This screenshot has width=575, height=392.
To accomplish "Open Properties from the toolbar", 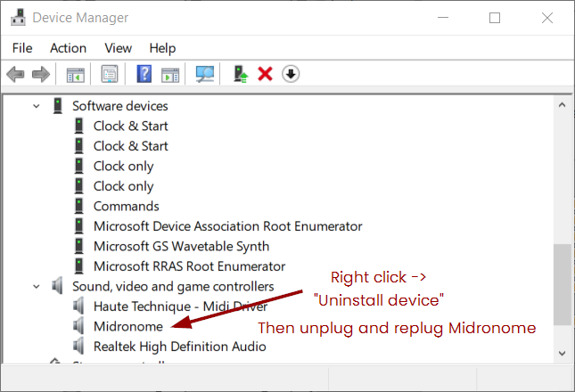I will click(110, 74).
